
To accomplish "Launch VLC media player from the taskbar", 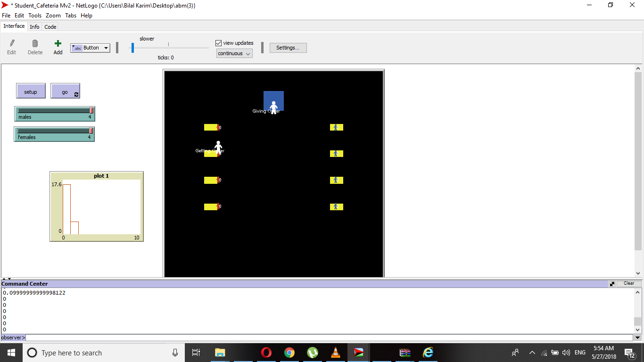I will coord(335,353).
